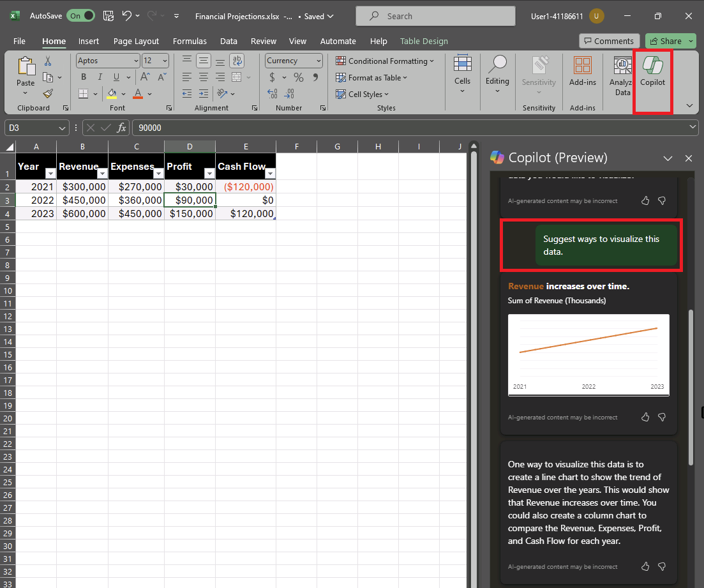Click the Format Painter brush icon

click(48, 93)
